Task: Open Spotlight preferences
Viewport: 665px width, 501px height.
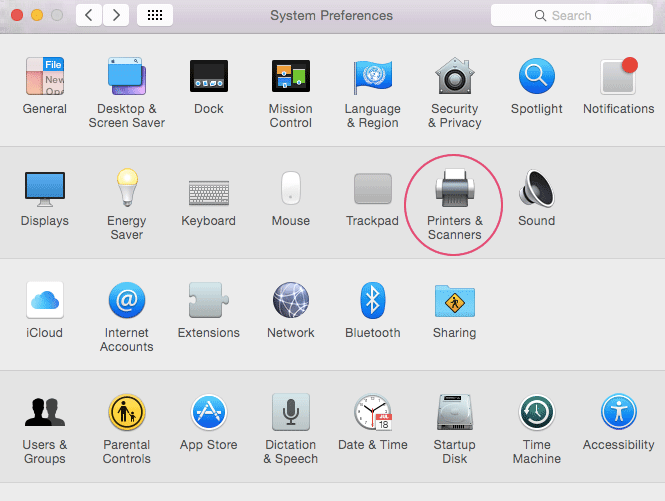Action: point(536,78)
